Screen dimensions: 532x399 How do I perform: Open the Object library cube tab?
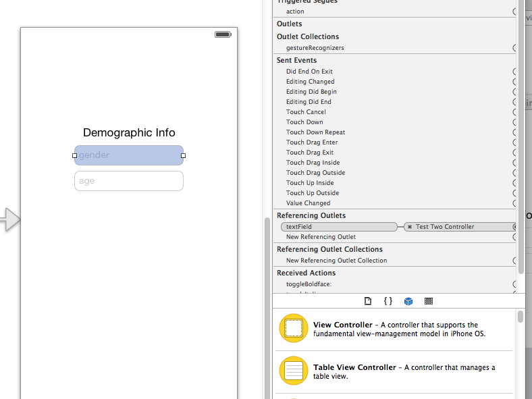point(408,301)
